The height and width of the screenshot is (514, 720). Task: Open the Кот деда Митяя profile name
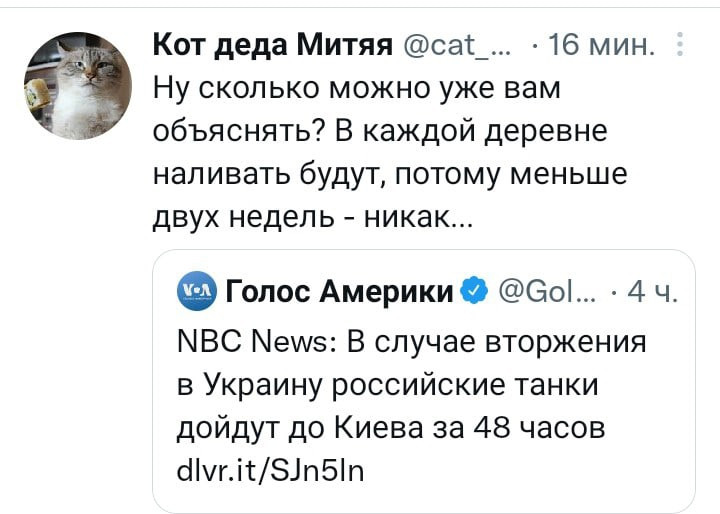tap(272, 45)
